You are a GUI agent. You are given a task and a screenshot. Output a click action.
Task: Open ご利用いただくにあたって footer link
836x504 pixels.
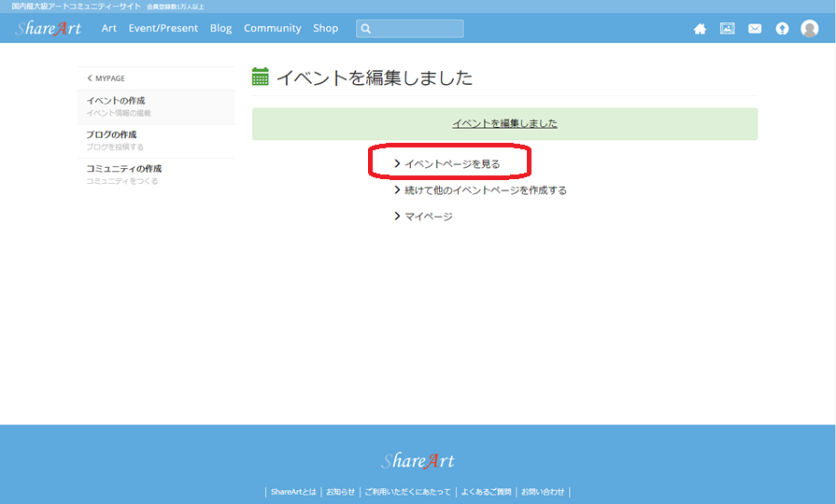click(x=407, y=492)
